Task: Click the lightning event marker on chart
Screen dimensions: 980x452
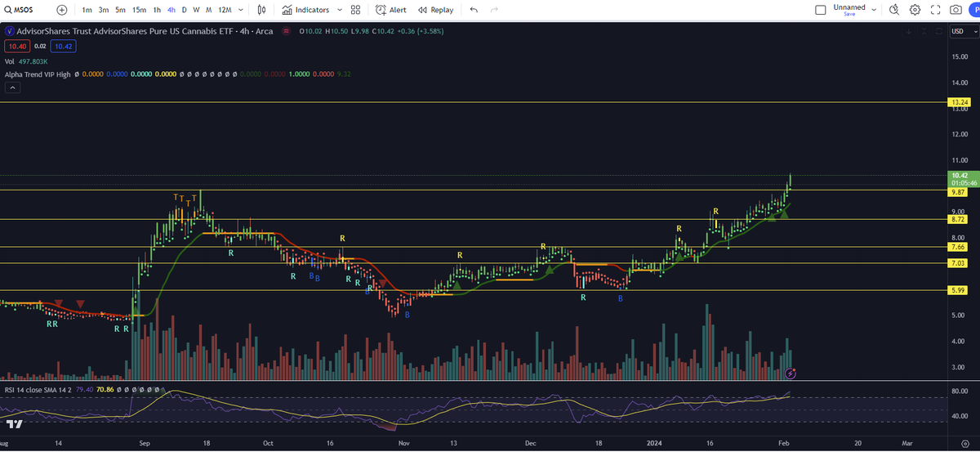Action: point(790,373)
